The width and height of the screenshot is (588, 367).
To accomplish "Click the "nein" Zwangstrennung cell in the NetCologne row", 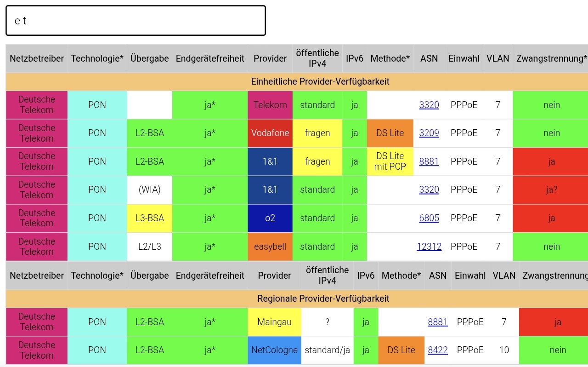I will click(554, 350).
